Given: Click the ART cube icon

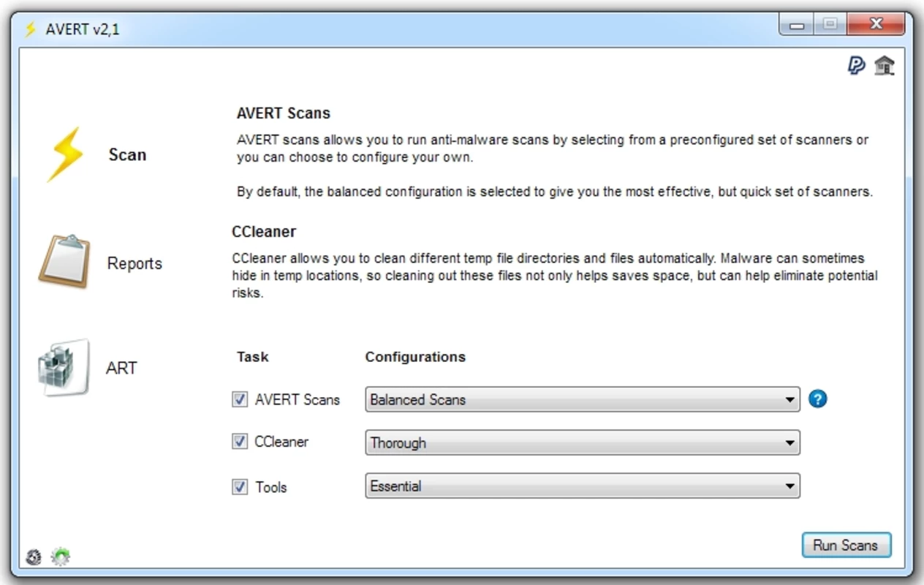Looking at the screenshot, I should point(64,367).
